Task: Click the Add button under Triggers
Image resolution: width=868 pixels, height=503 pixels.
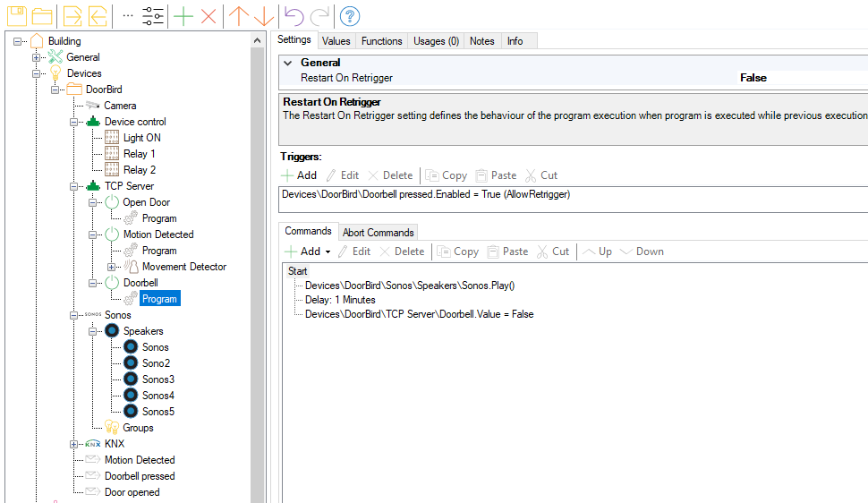Action: (x=299, y=175)
